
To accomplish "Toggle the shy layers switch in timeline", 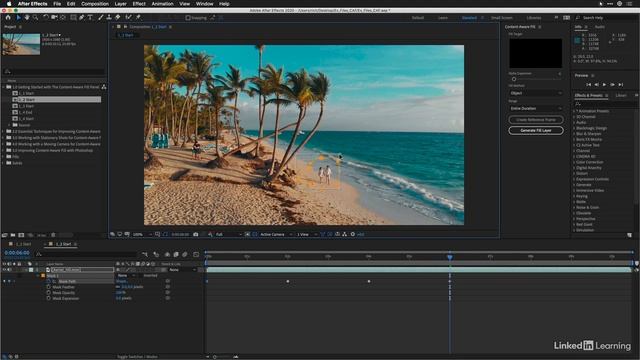I will [x=167, y=254].
